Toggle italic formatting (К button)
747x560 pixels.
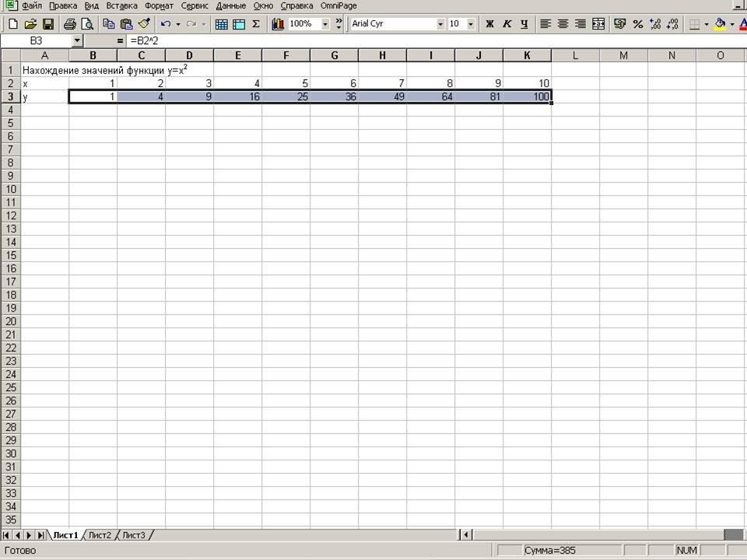pyautogui.click(x=507, y=24)
